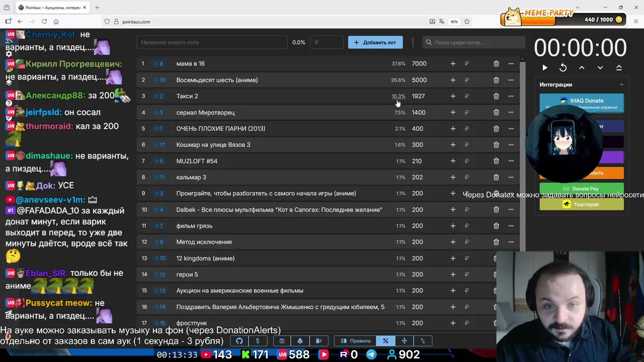Add money to герои 5 lot

[453, 275]
